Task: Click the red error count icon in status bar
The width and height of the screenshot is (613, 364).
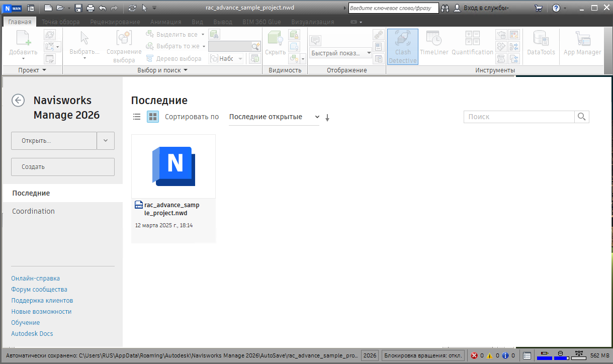Action: pyautogui.click(x=474, y=355)
